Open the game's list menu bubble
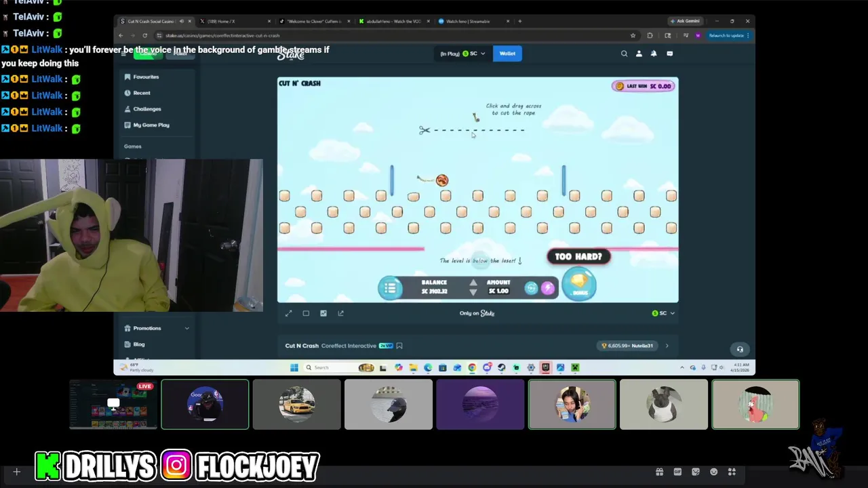Viewport: 868px width, 488px height. (390, 288)
